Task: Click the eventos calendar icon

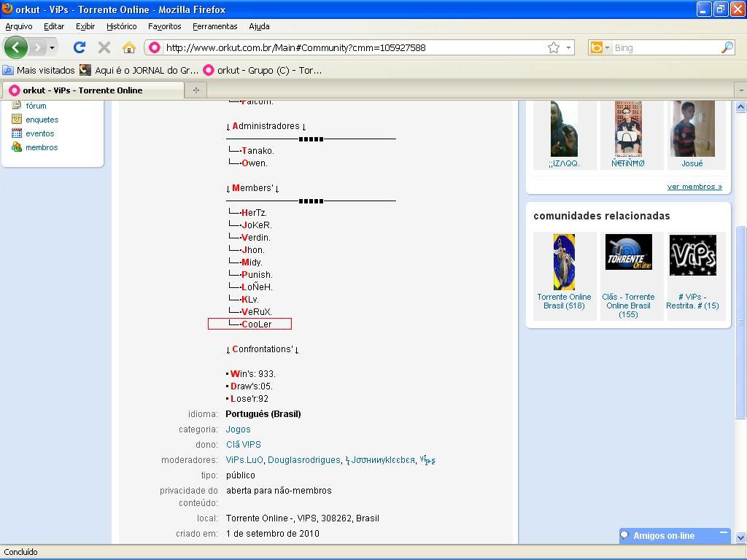Action: (17, 133)
